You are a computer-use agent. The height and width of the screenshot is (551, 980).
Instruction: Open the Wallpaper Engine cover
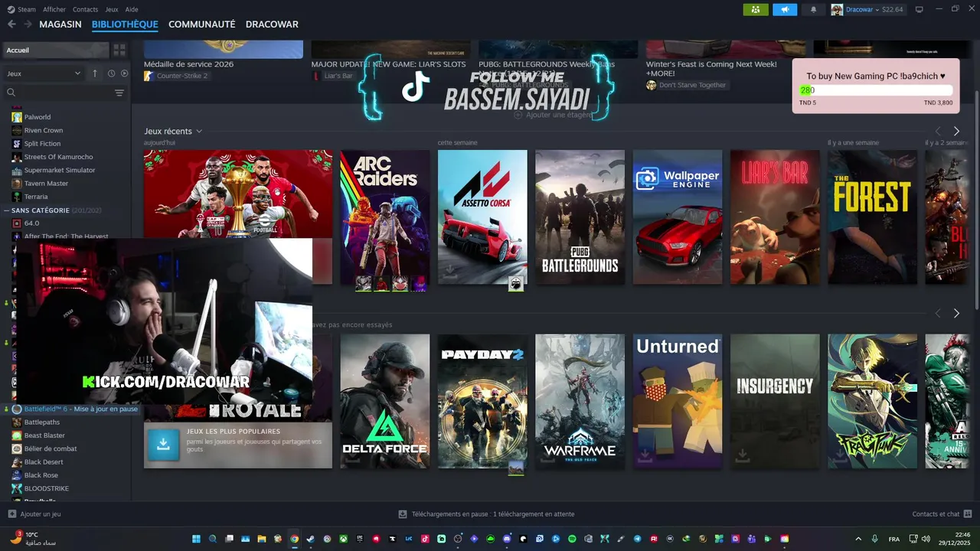(678, 217)
